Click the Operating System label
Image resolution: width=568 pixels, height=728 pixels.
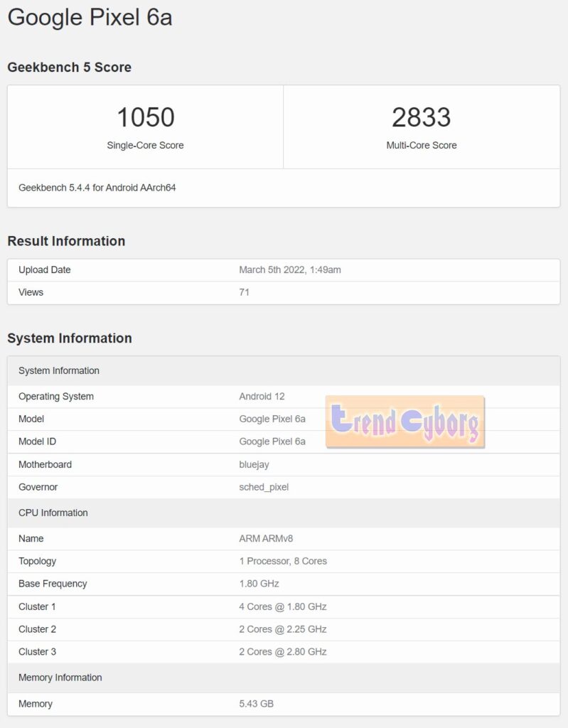click(x=56, y=397)
